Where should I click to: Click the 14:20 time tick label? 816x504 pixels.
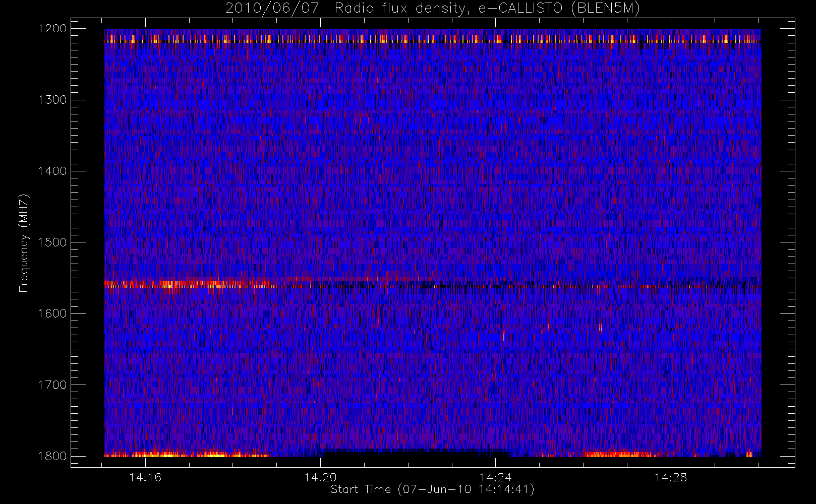click(x=320, y=477)
